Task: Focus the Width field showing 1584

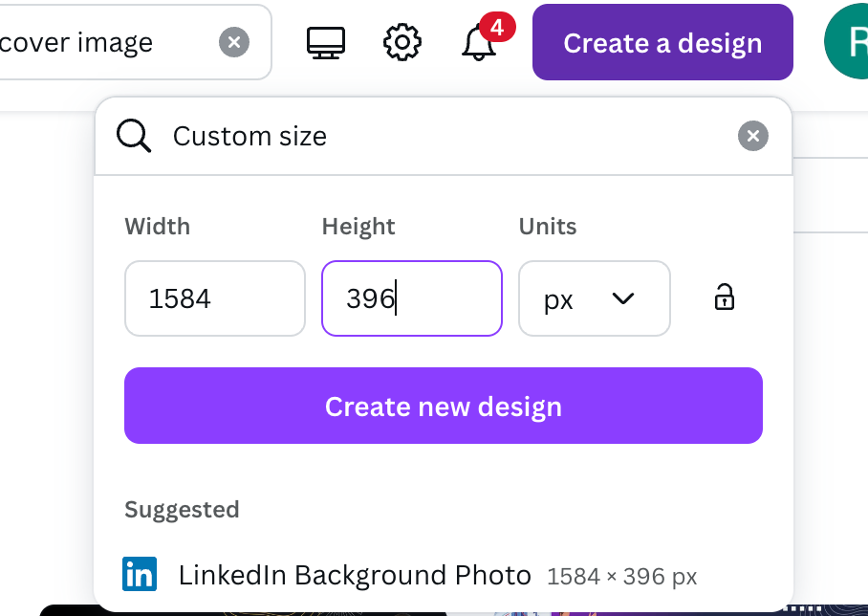Action: [215, 298]
